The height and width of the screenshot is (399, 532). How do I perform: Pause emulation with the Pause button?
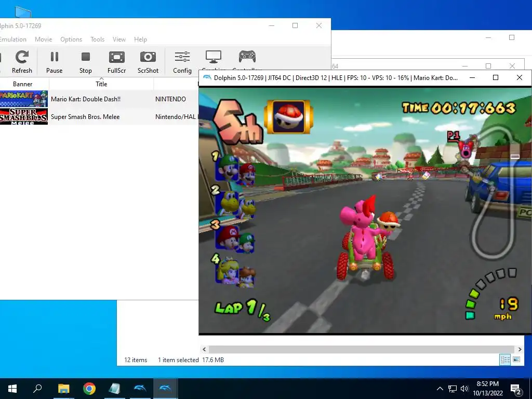coord(54,62)
